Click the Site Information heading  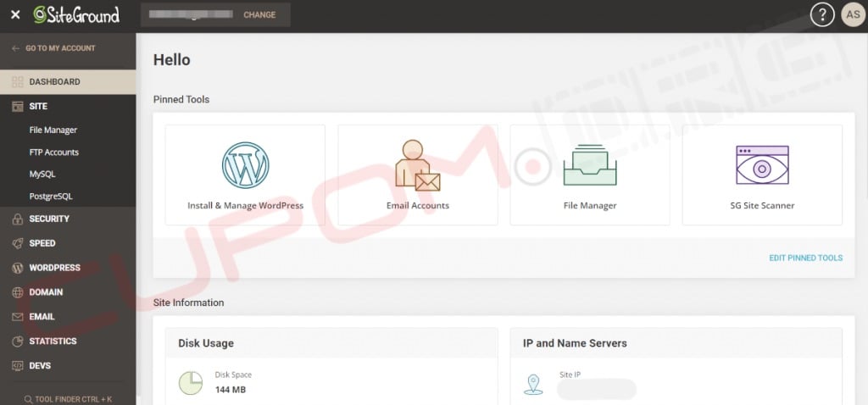tap(189, 302)
